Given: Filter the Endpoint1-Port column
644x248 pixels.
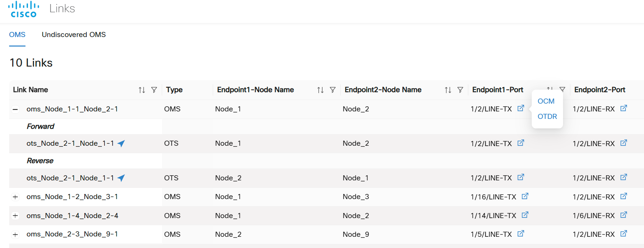Looking at the screenshot, I should [562, 90].
